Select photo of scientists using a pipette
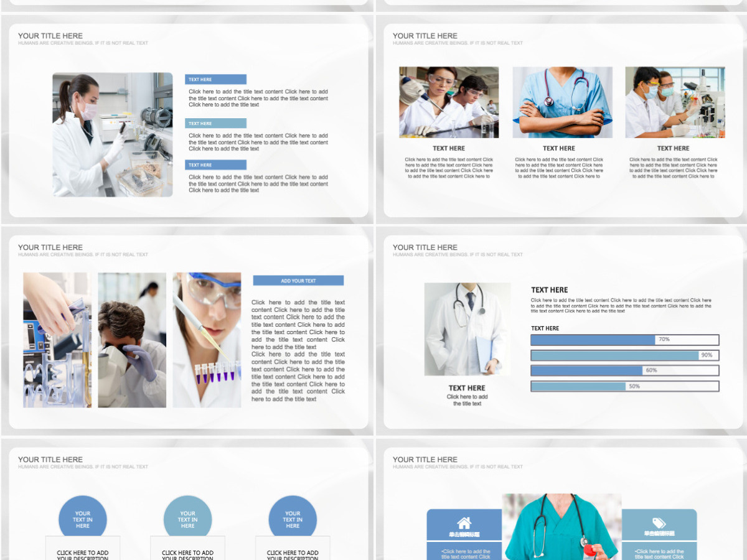This screenshot has height=560, width=747. (x=449, y=102)
